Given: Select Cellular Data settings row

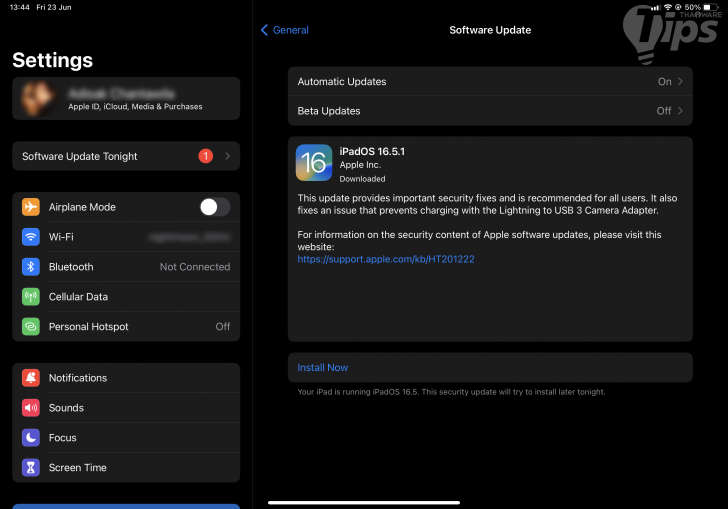Looking at the screenshot, I should (x=126, y=296).
